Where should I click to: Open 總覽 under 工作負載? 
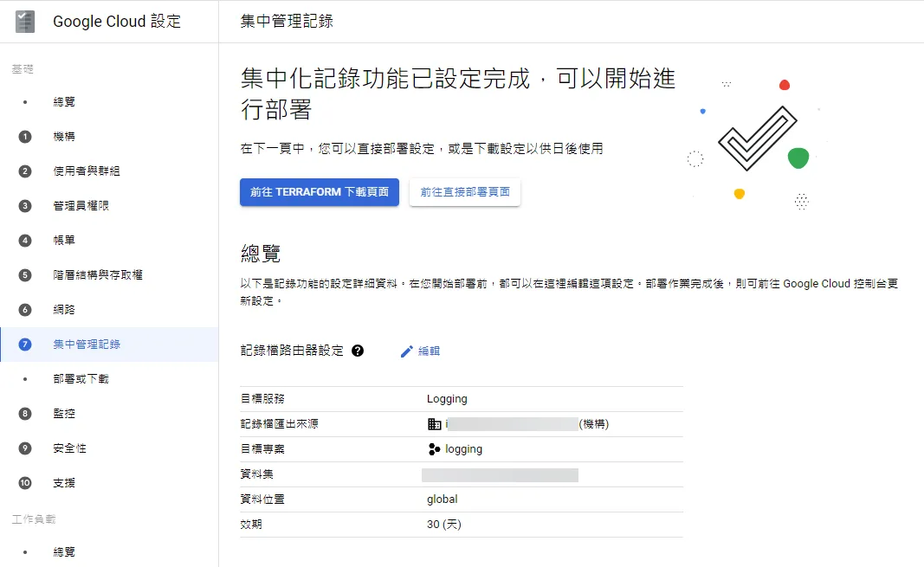(63, 551)
